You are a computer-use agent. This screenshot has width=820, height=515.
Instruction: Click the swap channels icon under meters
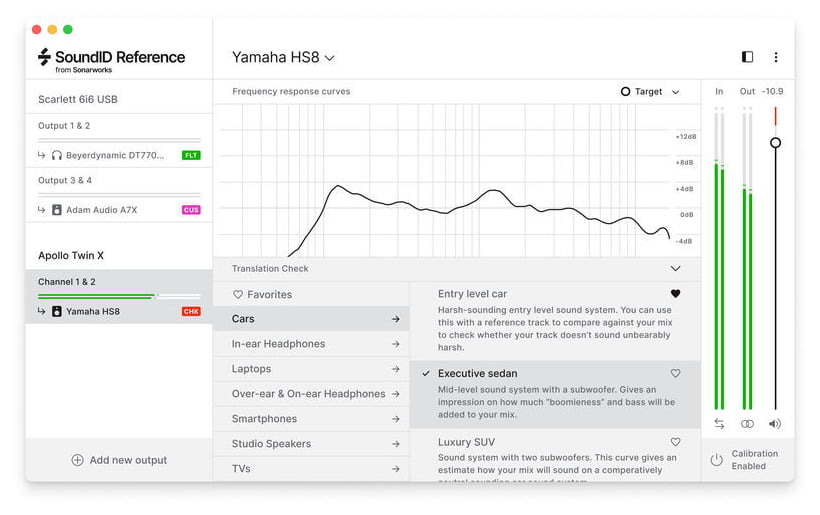click(719, 424)
